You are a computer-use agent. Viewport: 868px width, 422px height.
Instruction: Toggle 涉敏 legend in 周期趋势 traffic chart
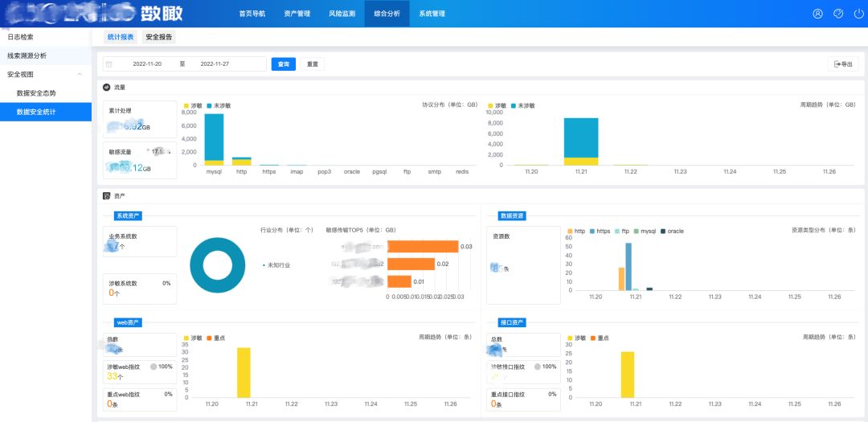[x=497, y=105]
